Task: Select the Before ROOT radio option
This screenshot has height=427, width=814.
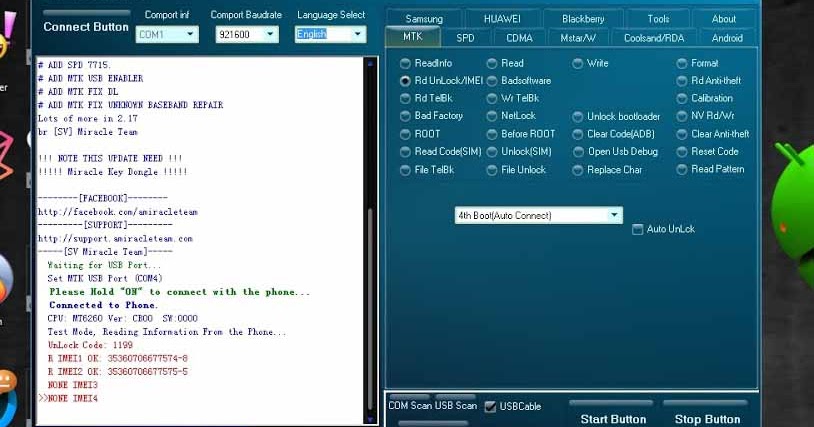Action: coord(521,134)
